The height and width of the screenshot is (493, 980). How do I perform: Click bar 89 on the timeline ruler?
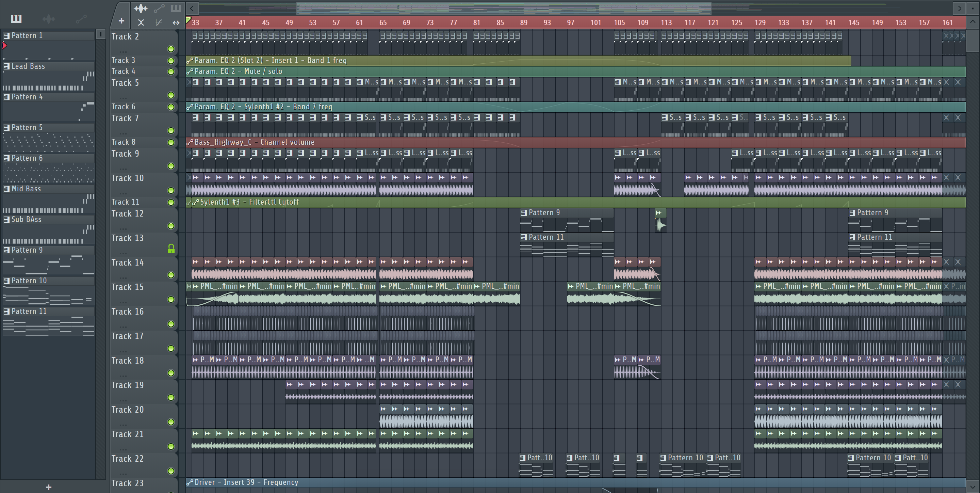coord(523,22)
